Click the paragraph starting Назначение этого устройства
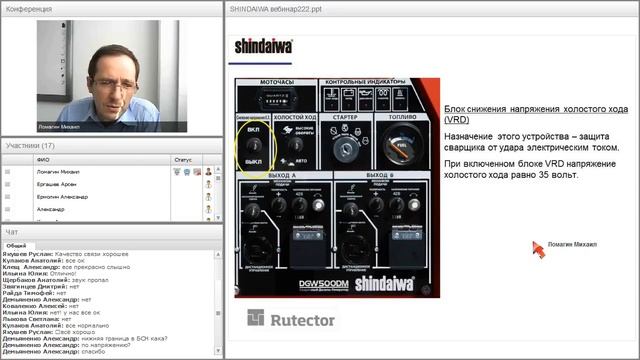 point(532,142)
